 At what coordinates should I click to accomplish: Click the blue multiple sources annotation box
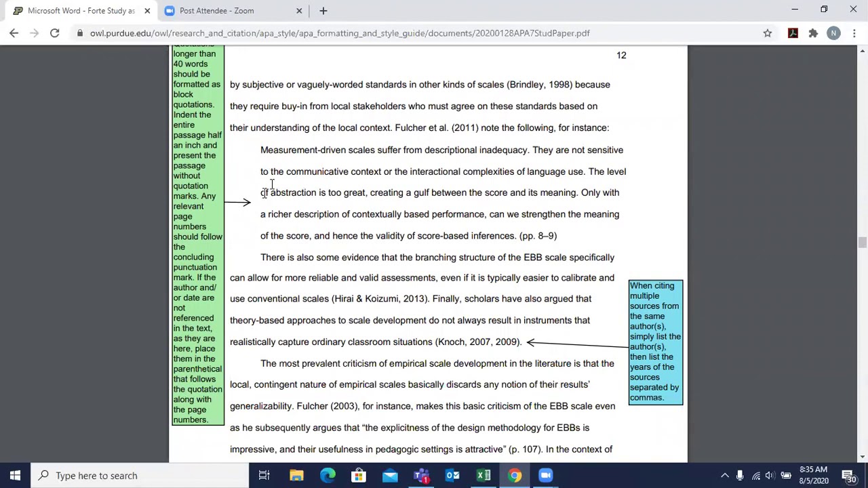(655, 342)
